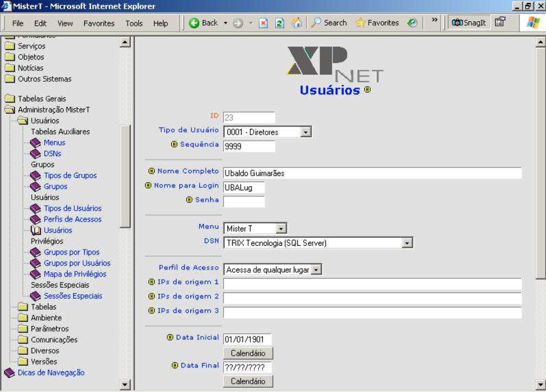
Task: Open the Mapa de Privilégios link
Action: (75, 274)
